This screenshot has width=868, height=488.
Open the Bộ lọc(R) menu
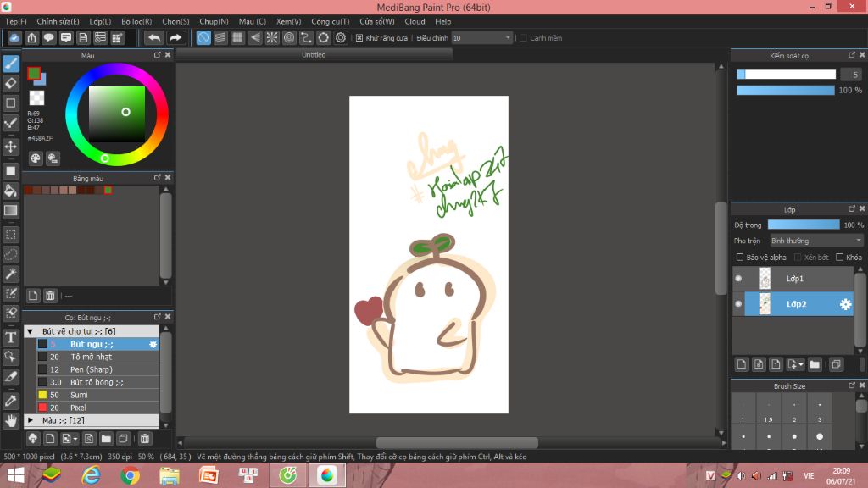tap(136, 21)
